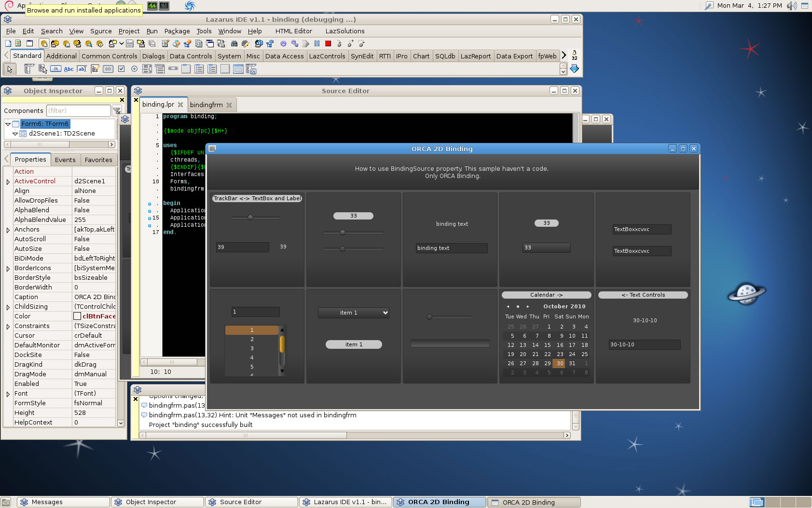Switch to the Events tab
812x508 pixels.
[x=65, y=160]
